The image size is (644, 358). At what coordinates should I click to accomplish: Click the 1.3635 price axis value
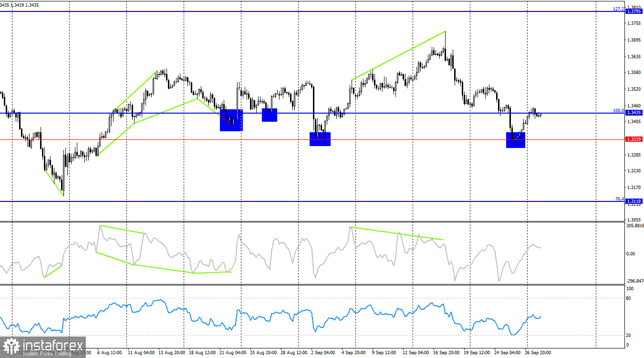[634, 56]
